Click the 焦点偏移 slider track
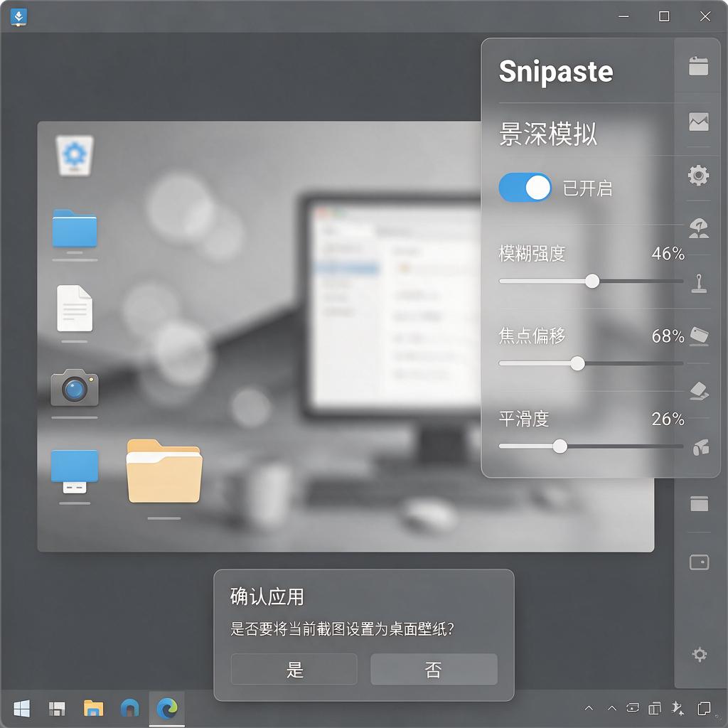Screen dimensions: 728x728 [x=591, y=363]
